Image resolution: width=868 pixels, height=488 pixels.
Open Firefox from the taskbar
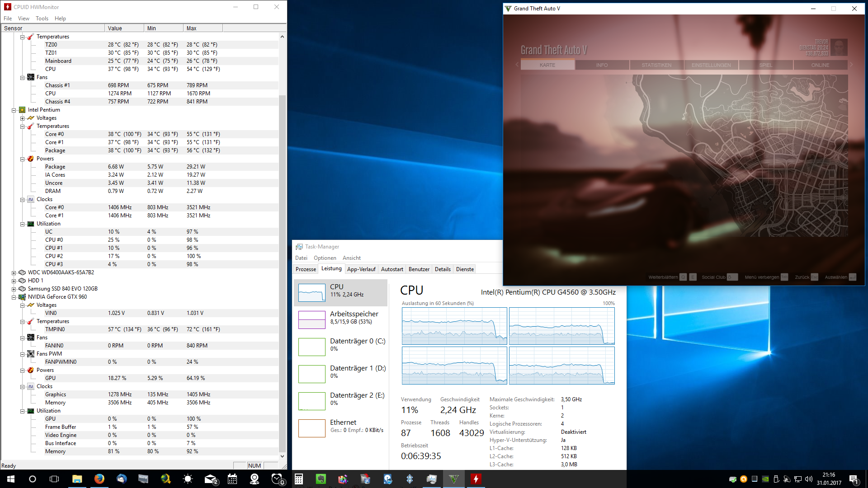pos(99,479)
